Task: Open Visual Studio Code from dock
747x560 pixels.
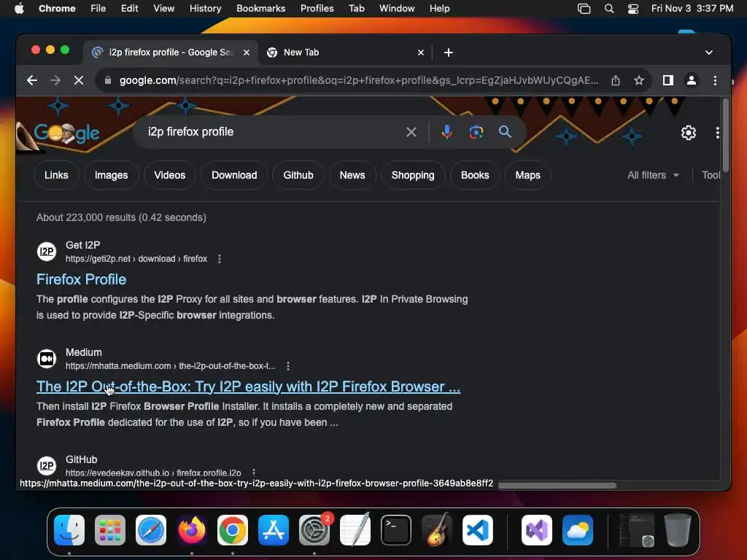Action: pos(477,530)
